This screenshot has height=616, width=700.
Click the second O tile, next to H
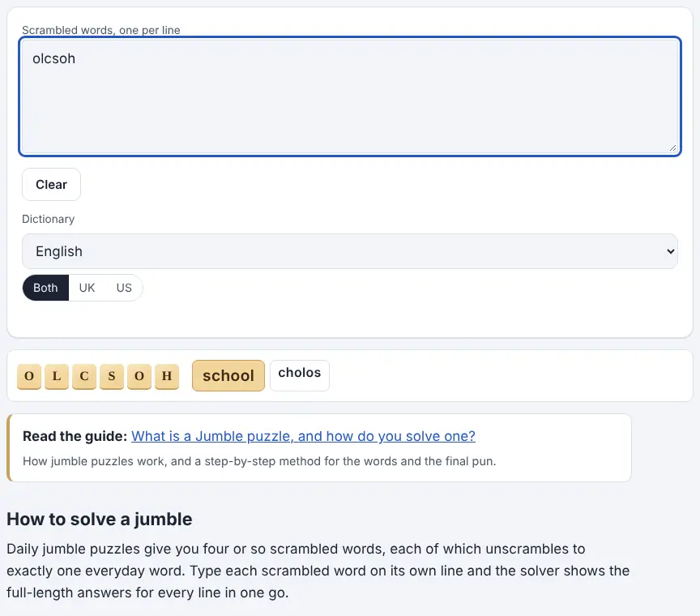[x=139, y=377]
